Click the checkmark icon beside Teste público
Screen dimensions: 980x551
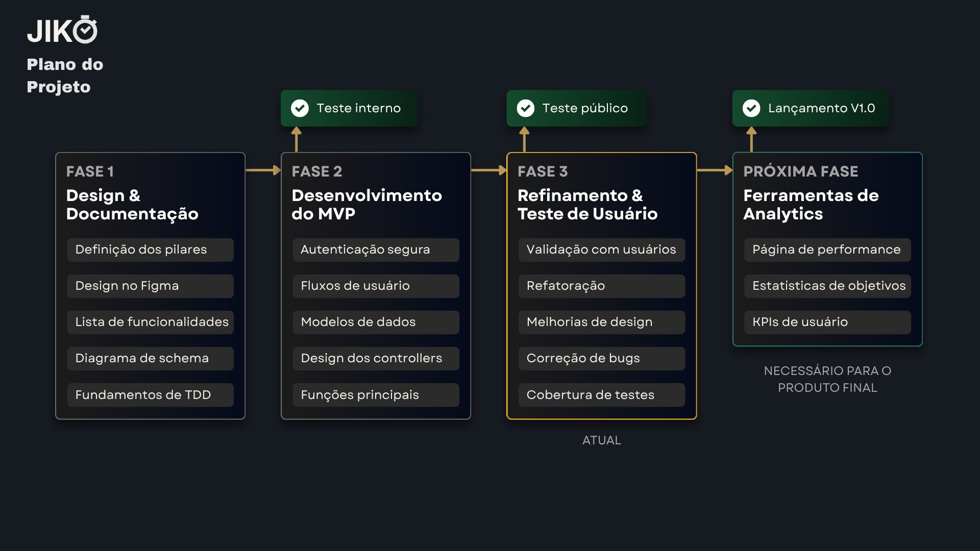point(525,108)
